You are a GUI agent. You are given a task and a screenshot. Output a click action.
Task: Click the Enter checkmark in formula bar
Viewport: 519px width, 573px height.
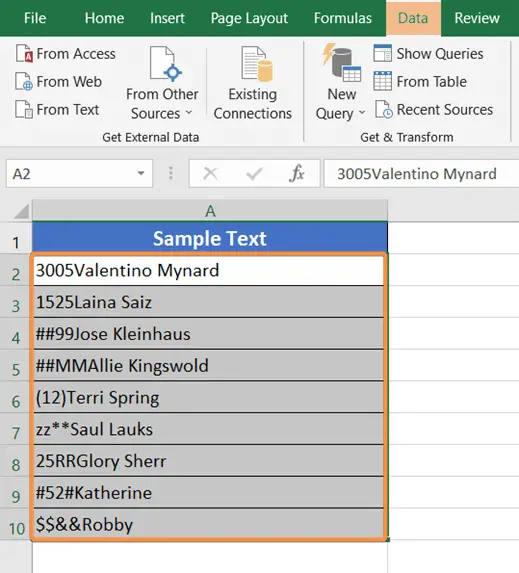click(x=254, y=173)
